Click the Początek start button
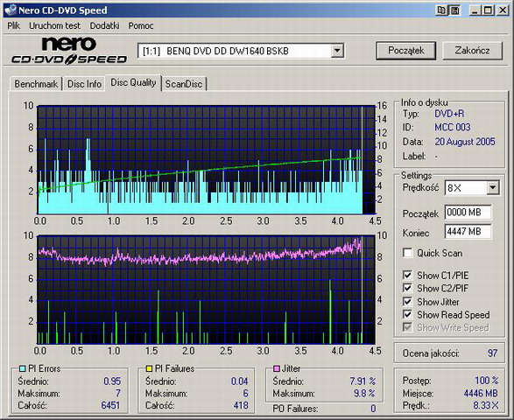Image resolution: width=514 pixels, height=420 pixels. click(x=405, y=51)
